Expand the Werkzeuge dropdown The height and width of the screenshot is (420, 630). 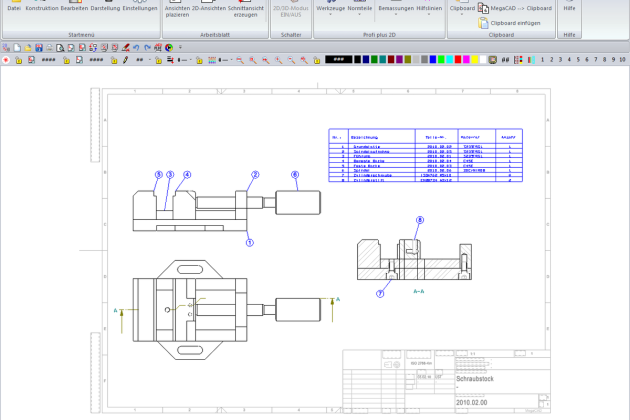(330, 9)
